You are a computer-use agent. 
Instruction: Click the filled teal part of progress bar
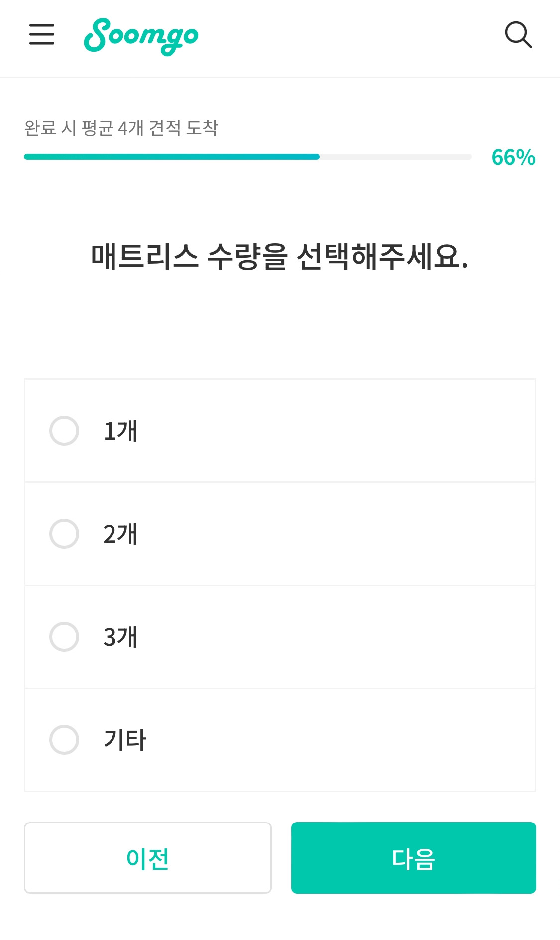172,157
